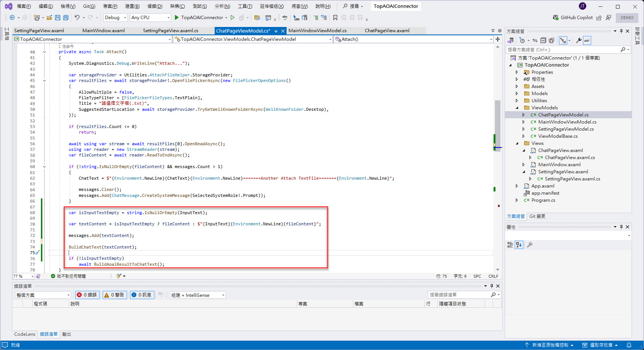Click 新增至原始檔控制 in status bar
Image resolution: width=644 pixels, height=350 pixels.
click(549, 345)
